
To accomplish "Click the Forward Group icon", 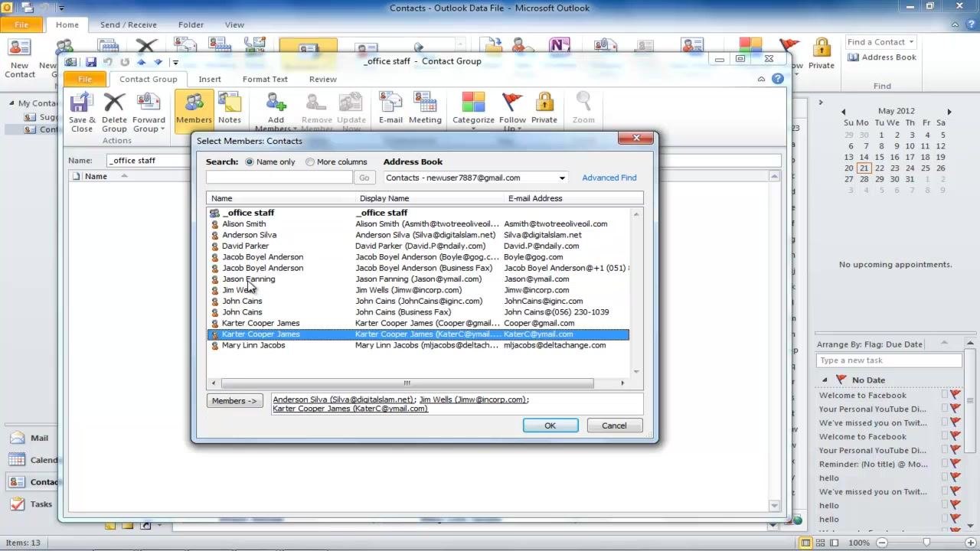I will [x=149, y=112].
